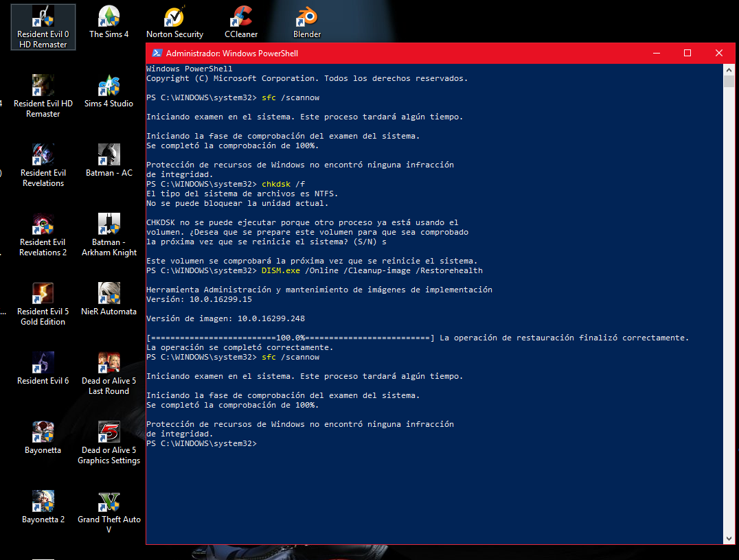The image size is (739, 560).
Task: Select the Grand Theft Auto V shortcut
Action: point(109,511)
